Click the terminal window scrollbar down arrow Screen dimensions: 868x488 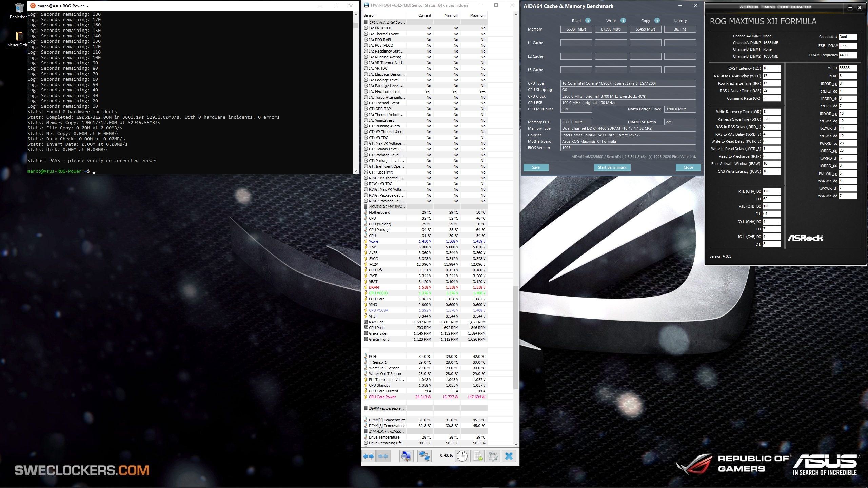pyautogui.click(x=356, y=171)
